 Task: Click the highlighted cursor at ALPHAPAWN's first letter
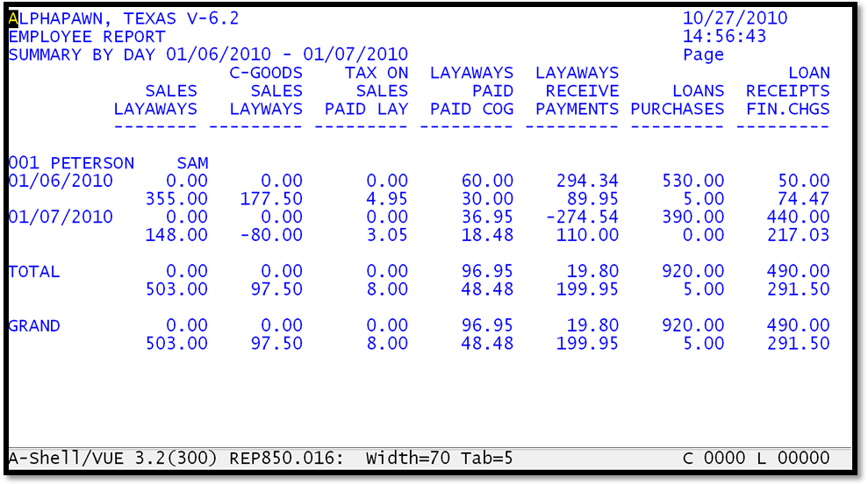[x=13, y=18]
